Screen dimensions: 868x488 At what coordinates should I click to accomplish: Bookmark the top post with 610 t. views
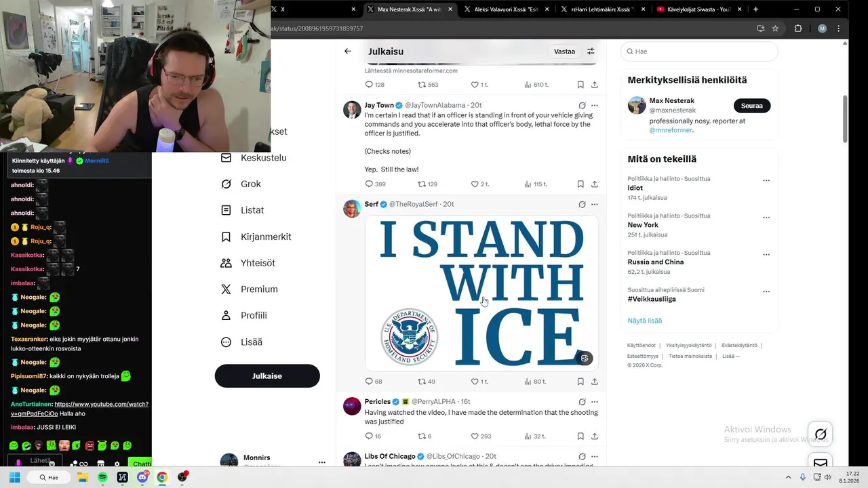[x=580, y=85]
